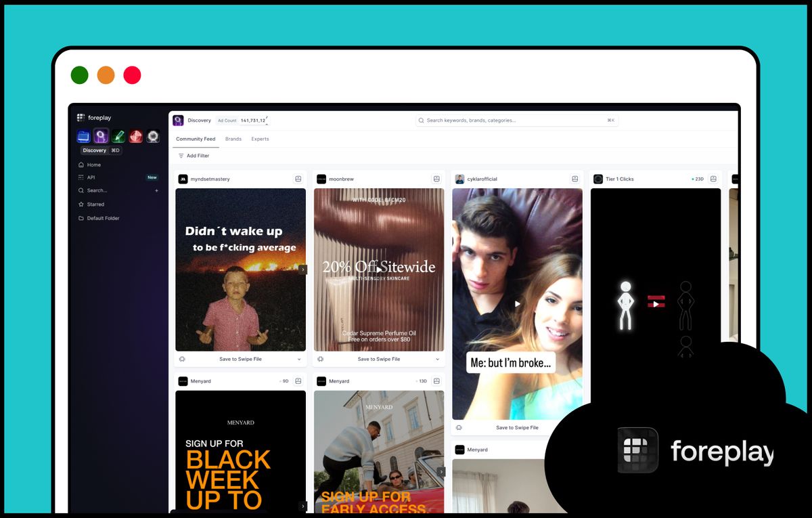Screen dimensions: 812x518
Task: Open the red Spyder app icon
Action: 136,136
